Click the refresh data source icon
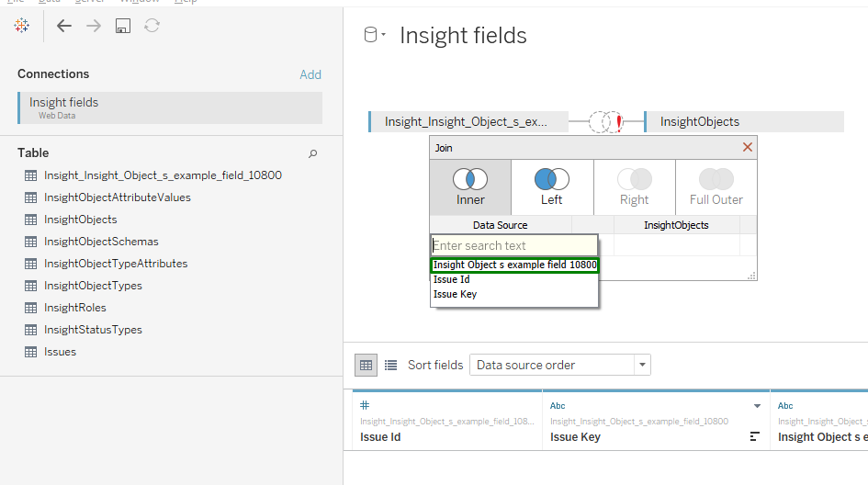868x485 pixels. pos(152,26)
